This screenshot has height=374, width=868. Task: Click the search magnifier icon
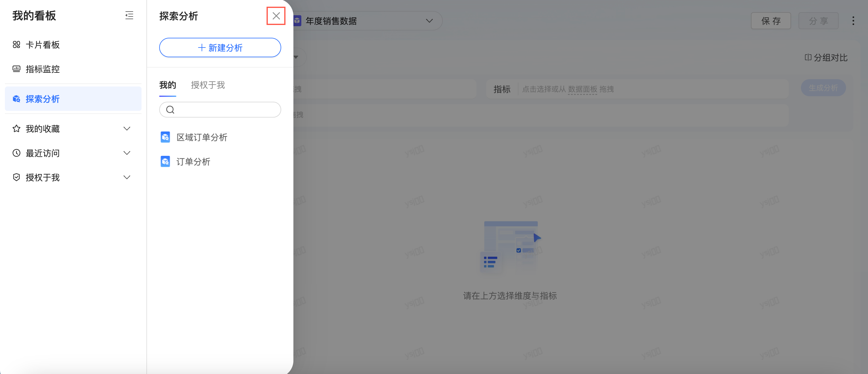pyautogui.click(x=170, y=110)
